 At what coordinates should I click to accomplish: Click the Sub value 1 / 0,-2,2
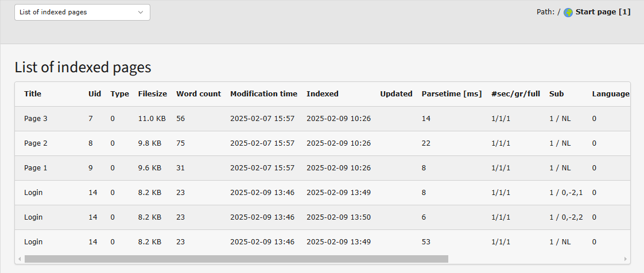(566, 217)
